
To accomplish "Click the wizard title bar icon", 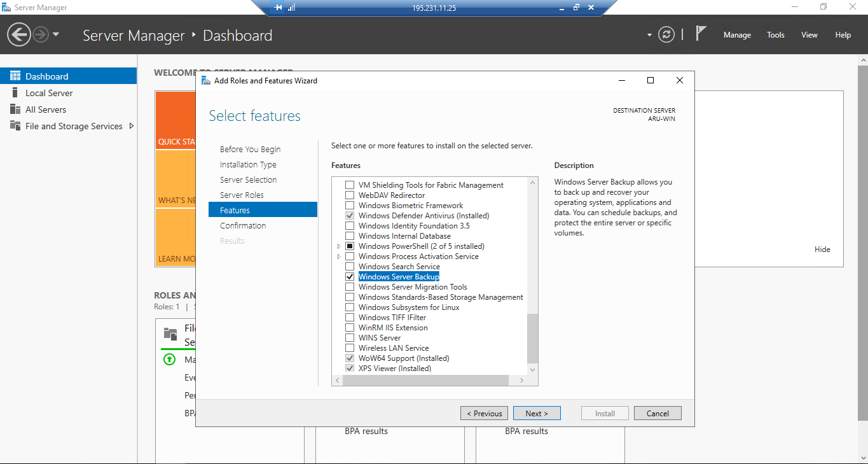I will 205,80.
